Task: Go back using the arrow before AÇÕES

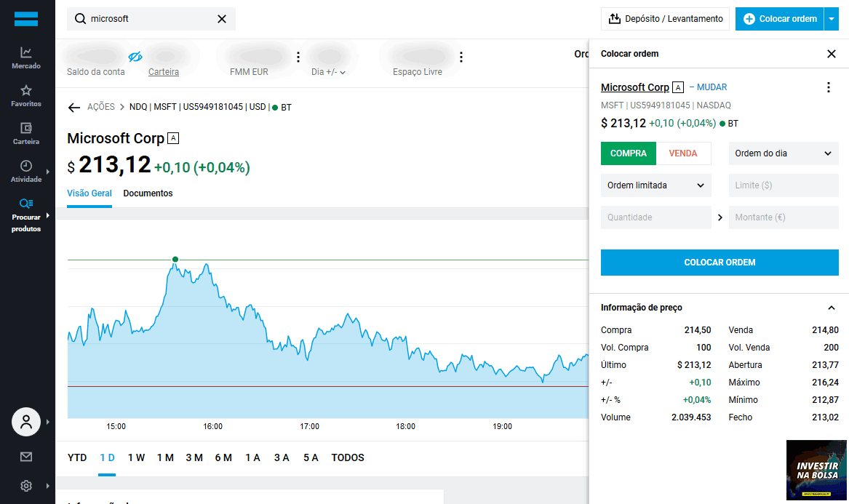Action: [x=74, y=107]
